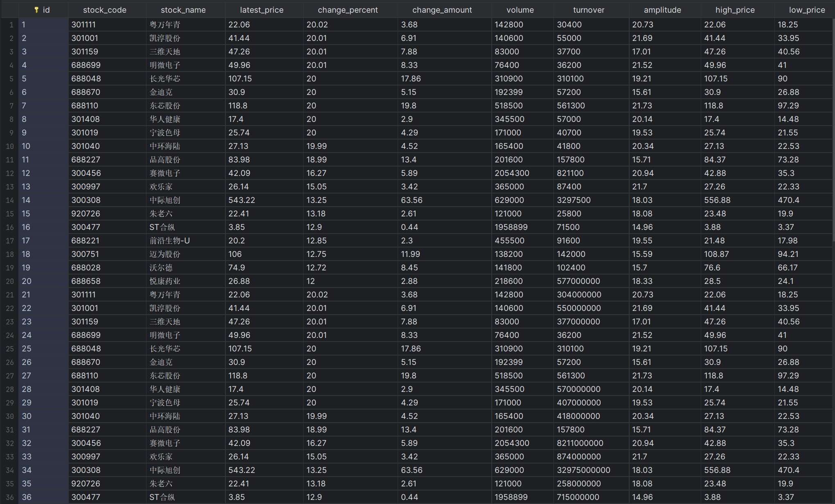Click turnover cell 32975000000 in row 34

(583, 470)
